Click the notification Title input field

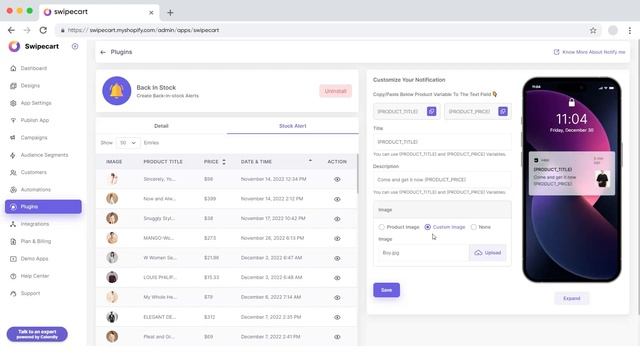[x=442, y=142]
